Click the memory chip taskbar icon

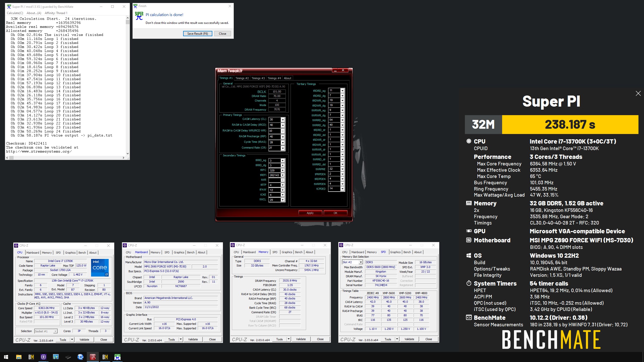(68, 357)
